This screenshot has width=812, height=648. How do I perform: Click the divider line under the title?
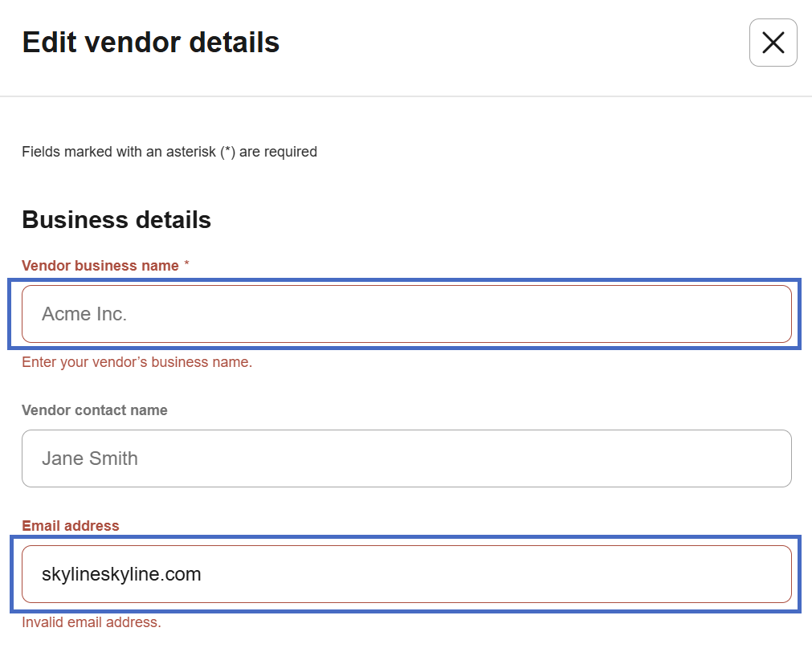pos(406,96)
